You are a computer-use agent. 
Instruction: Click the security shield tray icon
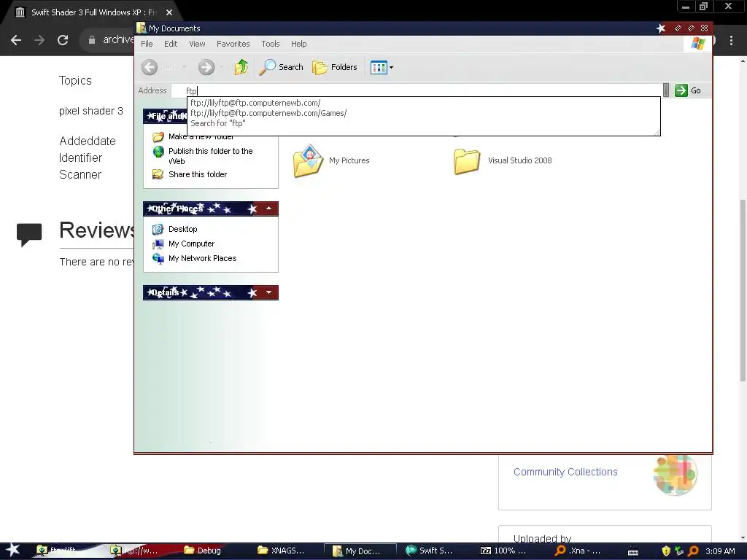[x=666, y=551]
